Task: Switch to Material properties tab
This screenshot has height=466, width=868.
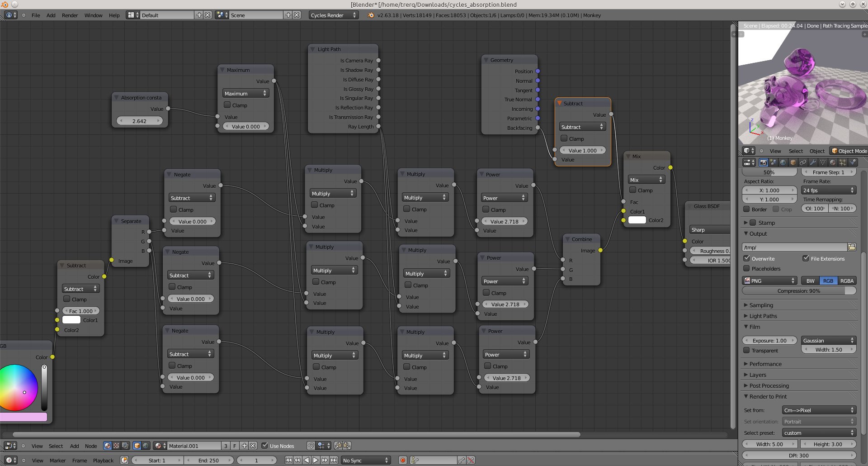Action: point(832,162)
